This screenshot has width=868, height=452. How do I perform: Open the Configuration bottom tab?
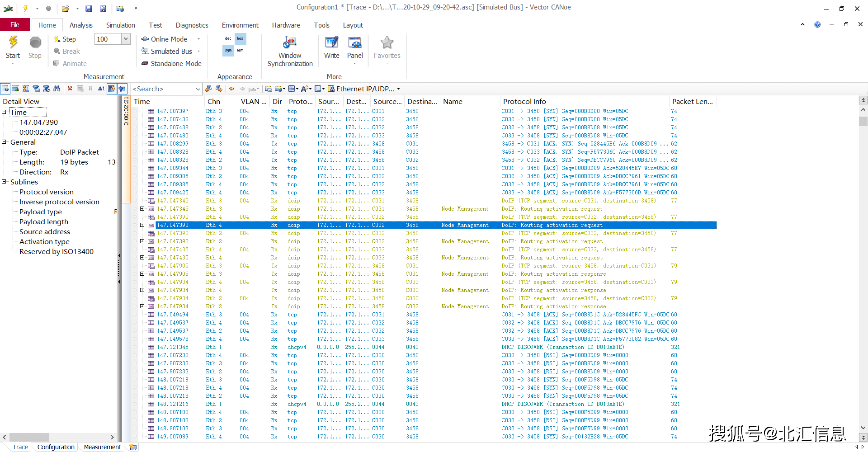pyautogui.click(x=56, y=447)
